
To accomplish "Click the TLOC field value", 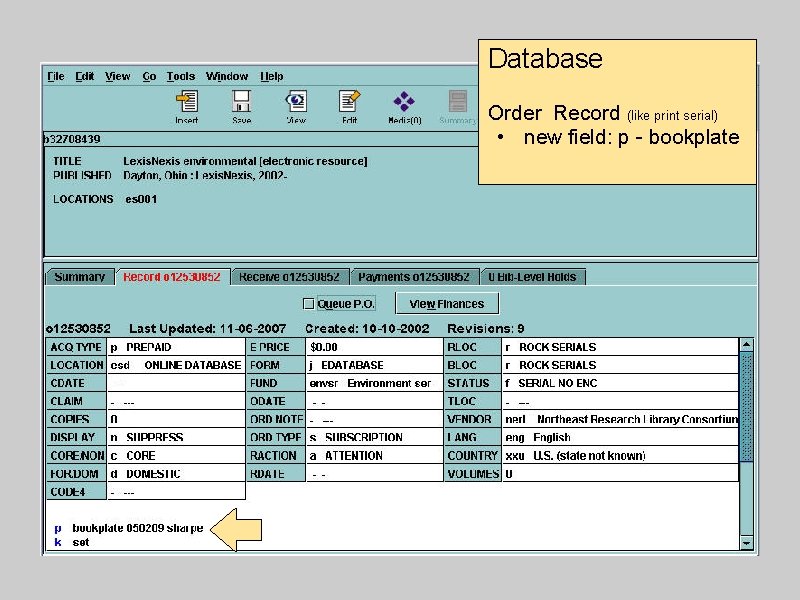I will tap(620, 402).
